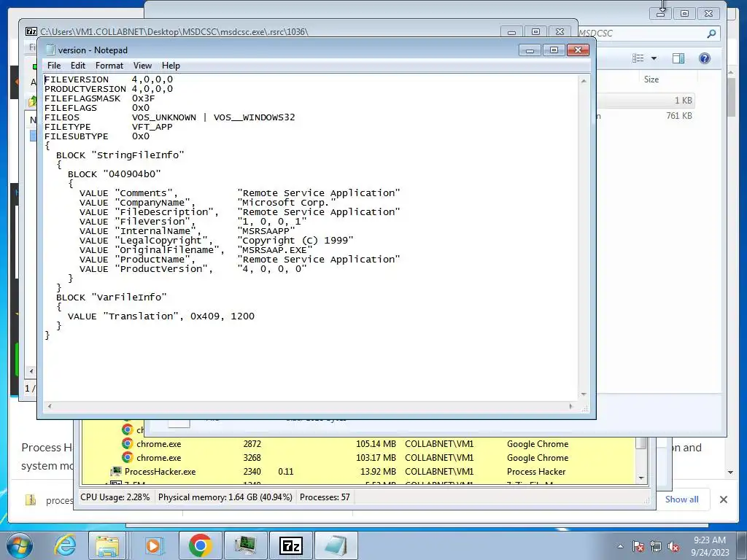Open the clock showing 9:23 AM
747x560 pixels.
(709, 546)
